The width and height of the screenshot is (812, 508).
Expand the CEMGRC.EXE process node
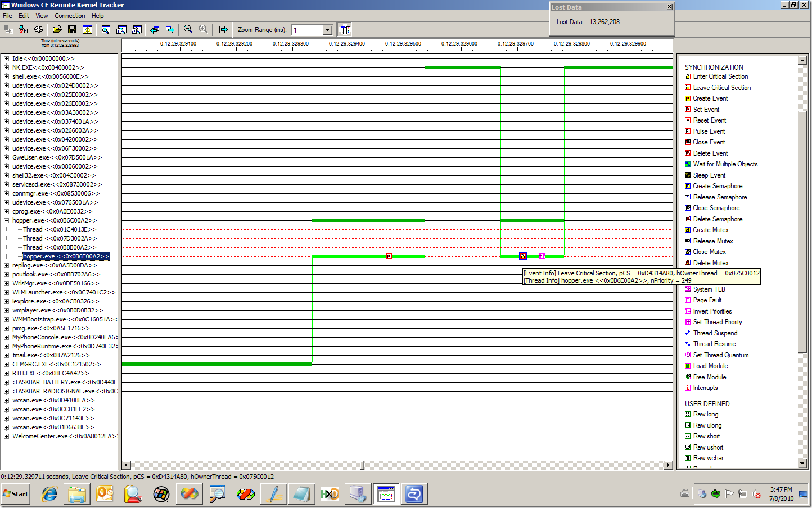[x=6, y=364]
